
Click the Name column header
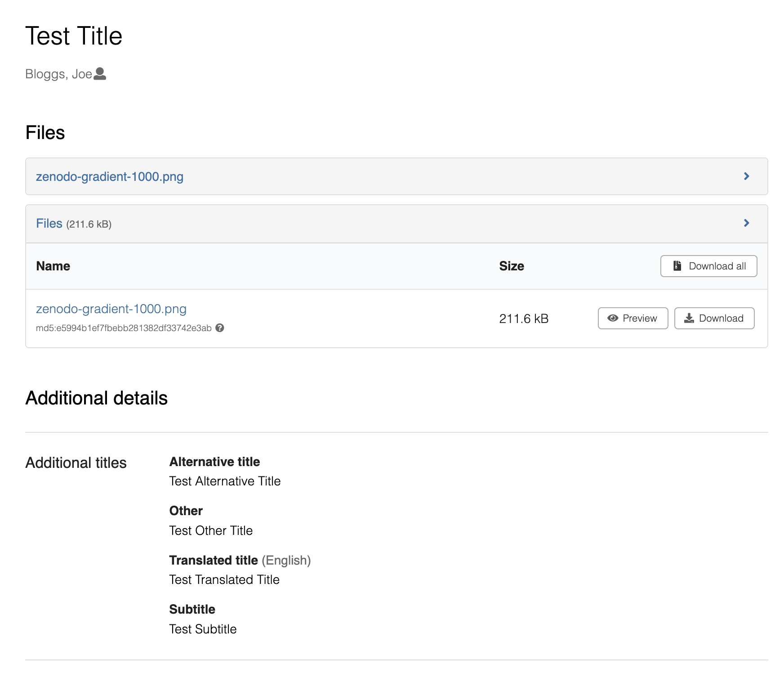[53, 266]
